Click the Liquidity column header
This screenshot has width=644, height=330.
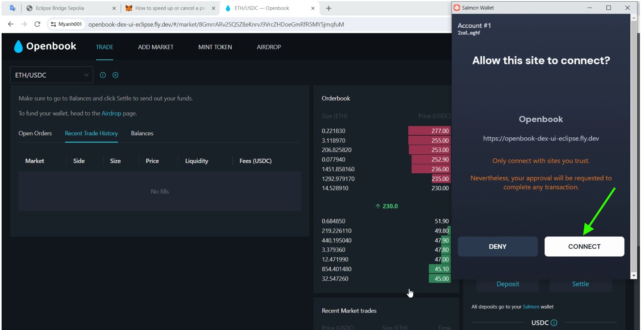tap(197, 161)
